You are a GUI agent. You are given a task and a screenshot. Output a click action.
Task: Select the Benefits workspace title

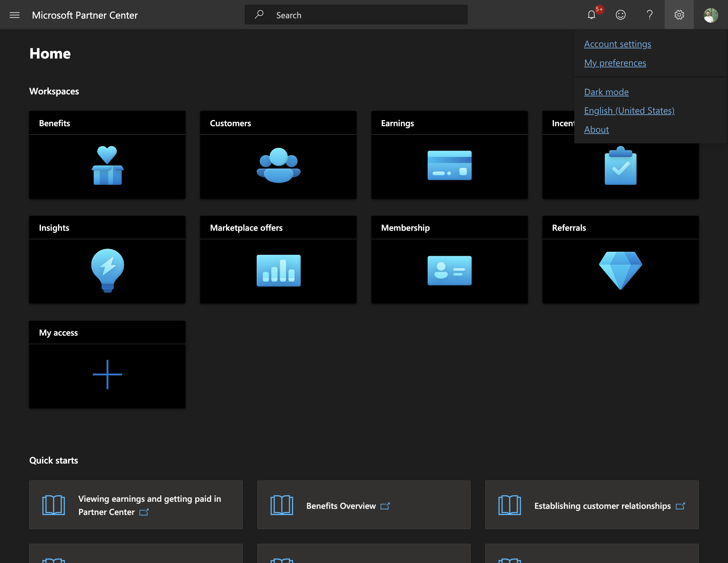tap(55, 123)
